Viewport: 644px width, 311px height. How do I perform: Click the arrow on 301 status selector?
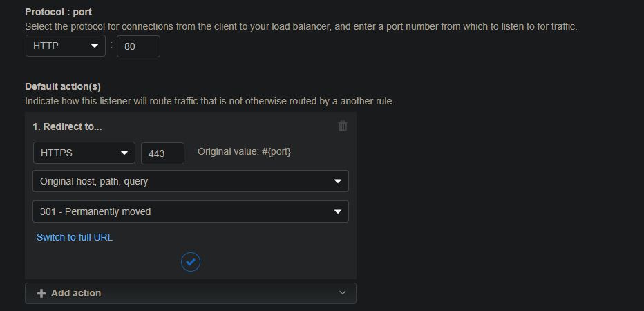pyautogui.click(x=338, y=211)
